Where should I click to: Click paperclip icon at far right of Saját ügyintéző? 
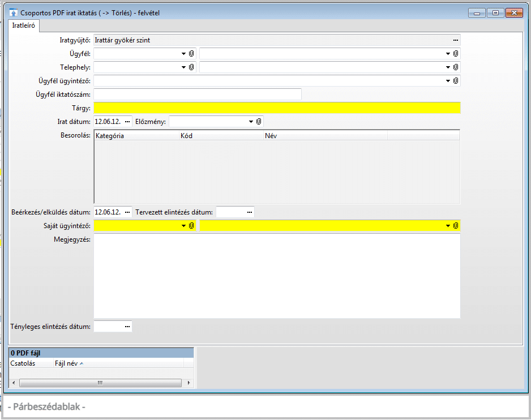456,226
